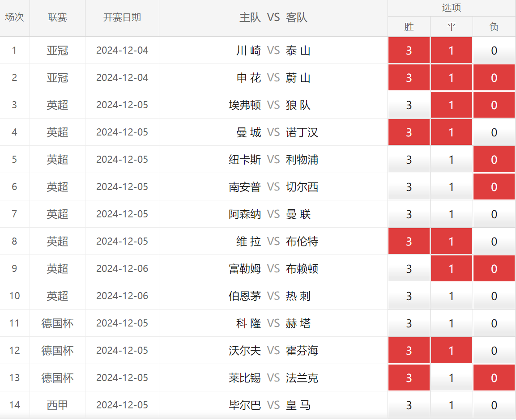Deselect draw option 1 for 沃尔夫 VS 霍芬海
Screen dimensions: 516x420
click(452, 351)
